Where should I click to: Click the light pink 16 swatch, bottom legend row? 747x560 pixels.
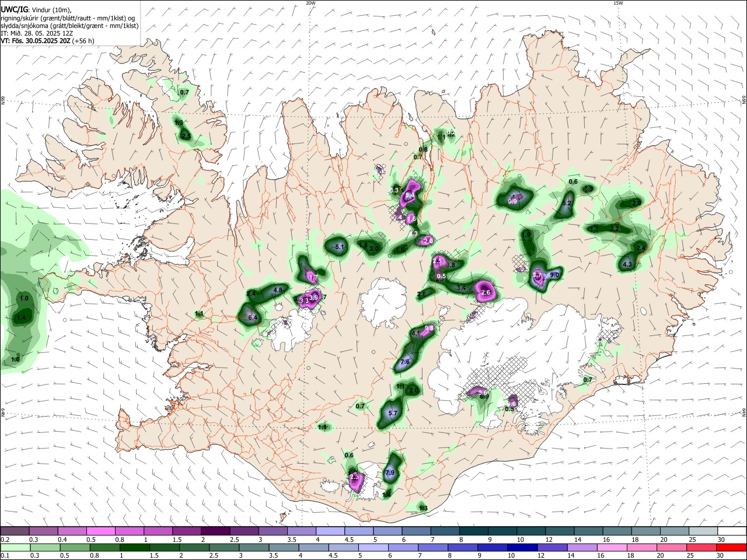(611, 547)
